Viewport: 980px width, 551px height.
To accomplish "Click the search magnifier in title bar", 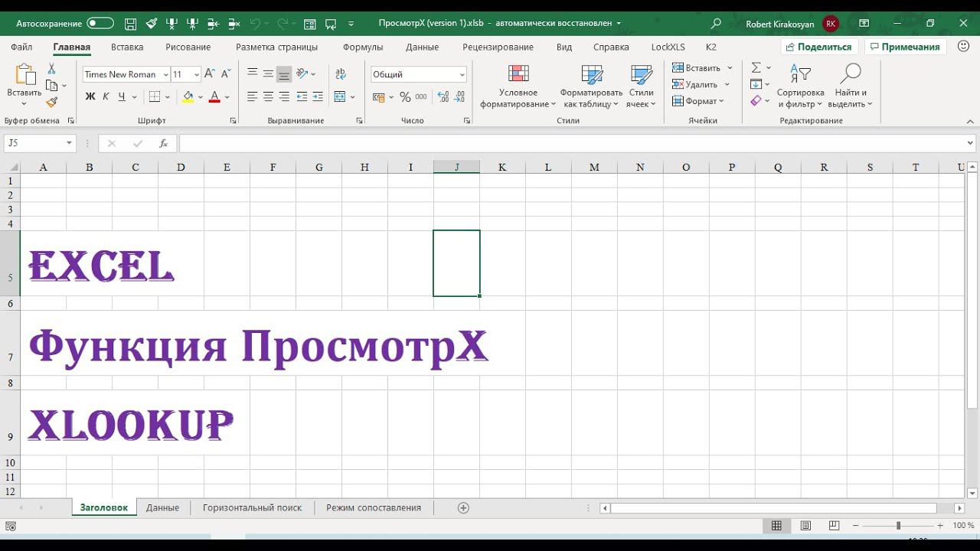I will [716, 24].
